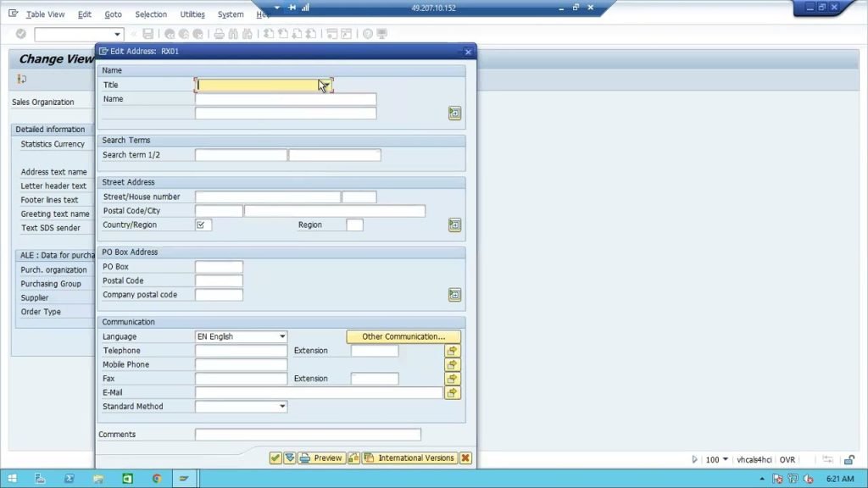Click the arrow icon beside the E-Mail field
This screenshot has height=488, width=868.
pos(453,393)
